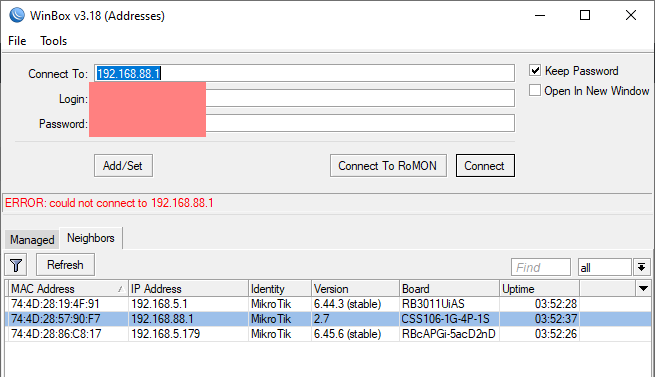Minimize the WinBox window
This screenshot has width=655, height=377.
click(540, 15)
